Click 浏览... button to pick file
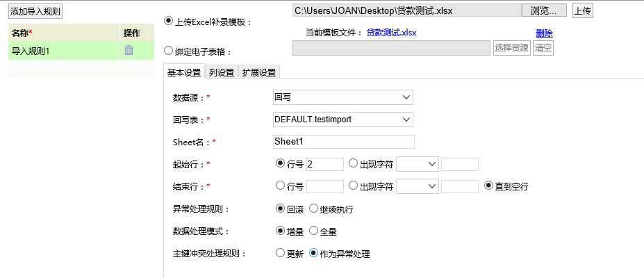Viewport: 644px width, 278px height. pos(544,10)
